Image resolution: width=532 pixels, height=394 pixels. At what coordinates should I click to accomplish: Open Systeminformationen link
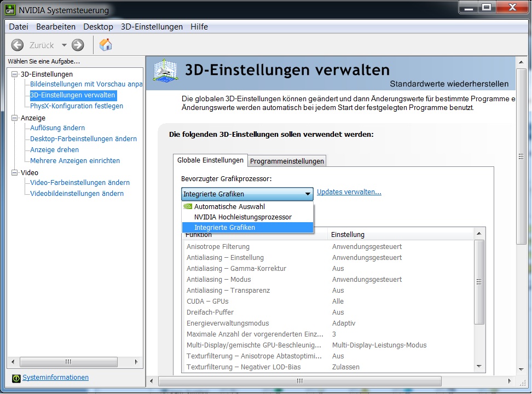[55, 378]
